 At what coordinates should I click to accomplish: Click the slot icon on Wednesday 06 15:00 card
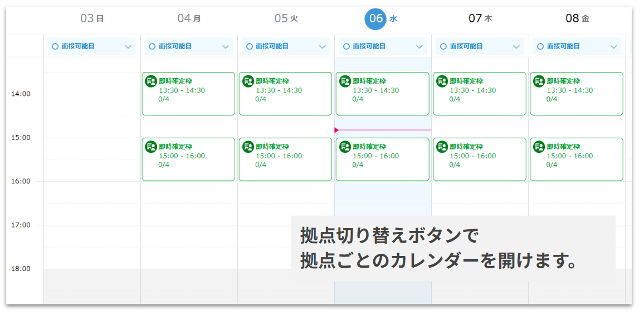(345, 147)
